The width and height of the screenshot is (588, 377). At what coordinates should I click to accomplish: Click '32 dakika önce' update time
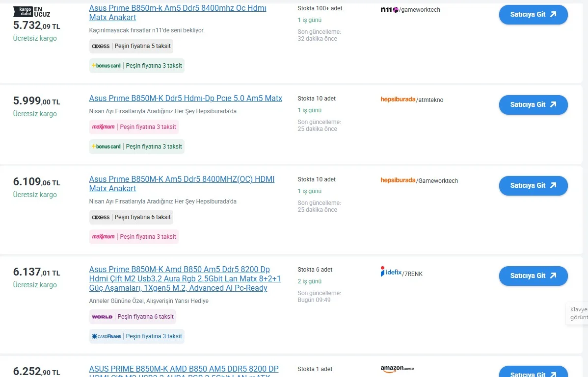click(x=317, y=39)
